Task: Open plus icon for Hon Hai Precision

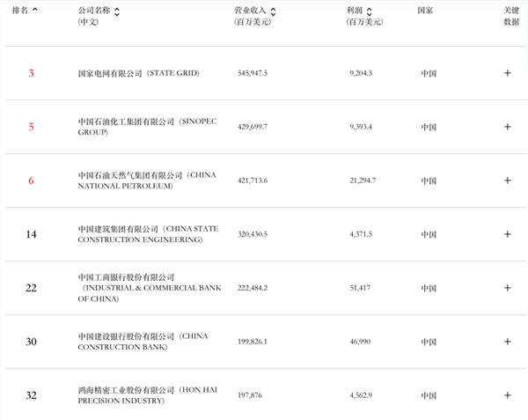Action: (x=508, y=395)
